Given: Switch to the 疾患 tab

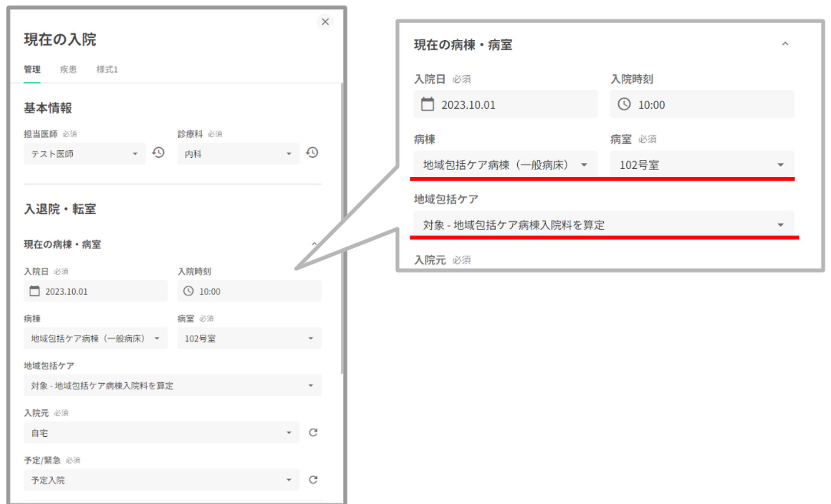Looking at the screenshot, I should tap(68, 69).
